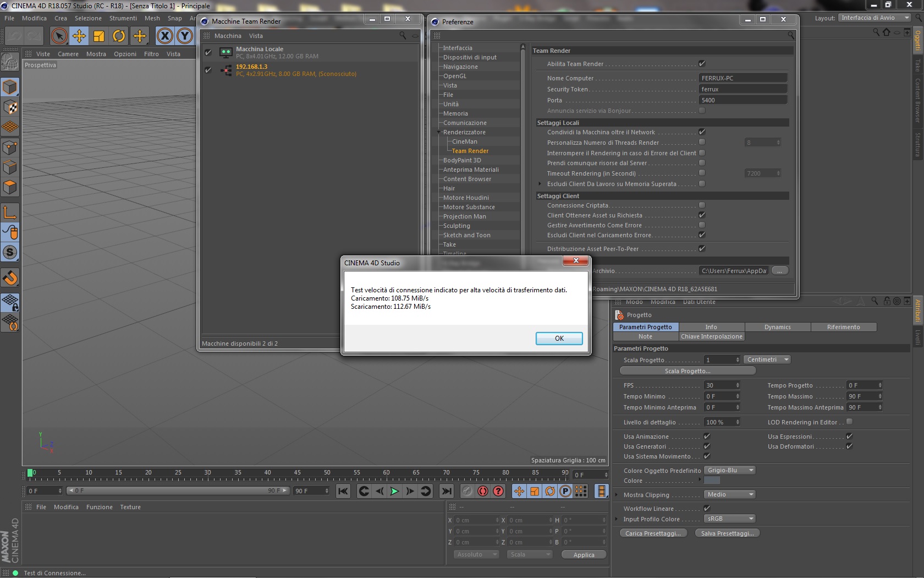Click the Porta field showing 5400
Image resolution: width=924 pixels, height=578 pixels.
(743, 100)
